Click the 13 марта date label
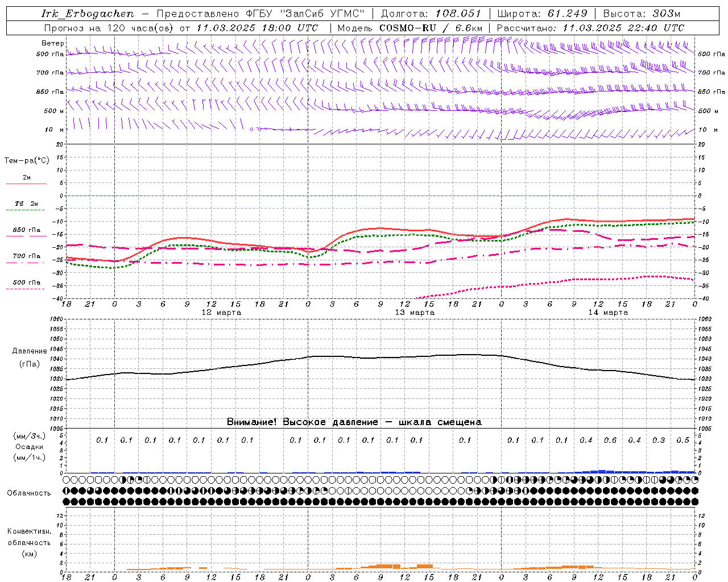This screenshot has width=728, height=582. point(415,313)
